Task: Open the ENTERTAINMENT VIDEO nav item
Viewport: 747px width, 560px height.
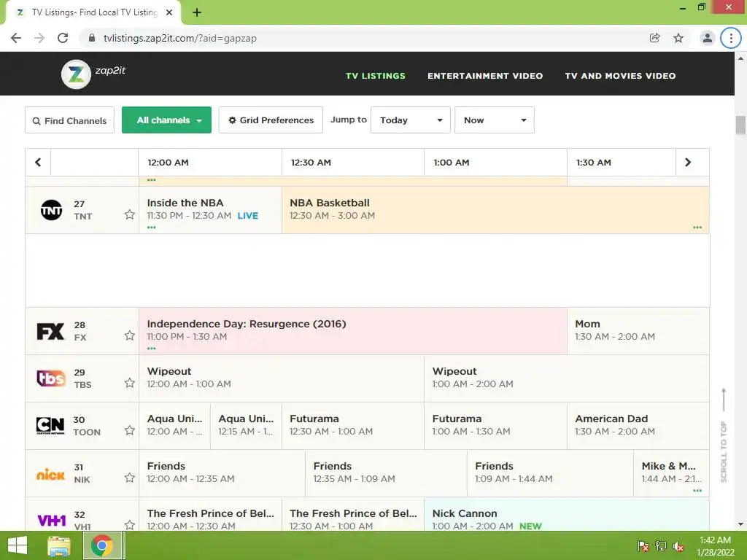Action: point(485,76)
